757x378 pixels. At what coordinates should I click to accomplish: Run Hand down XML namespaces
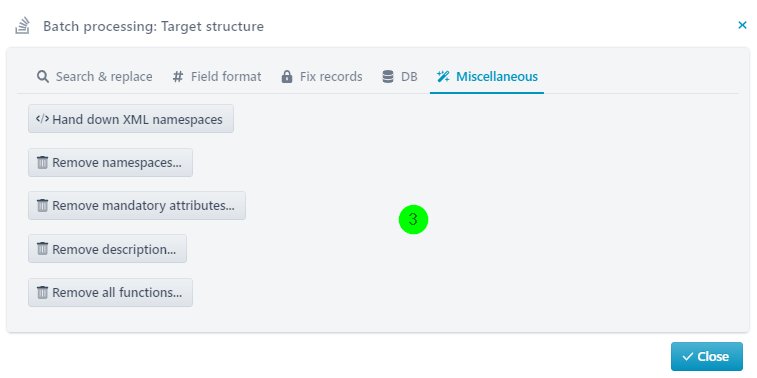point(131,119)
